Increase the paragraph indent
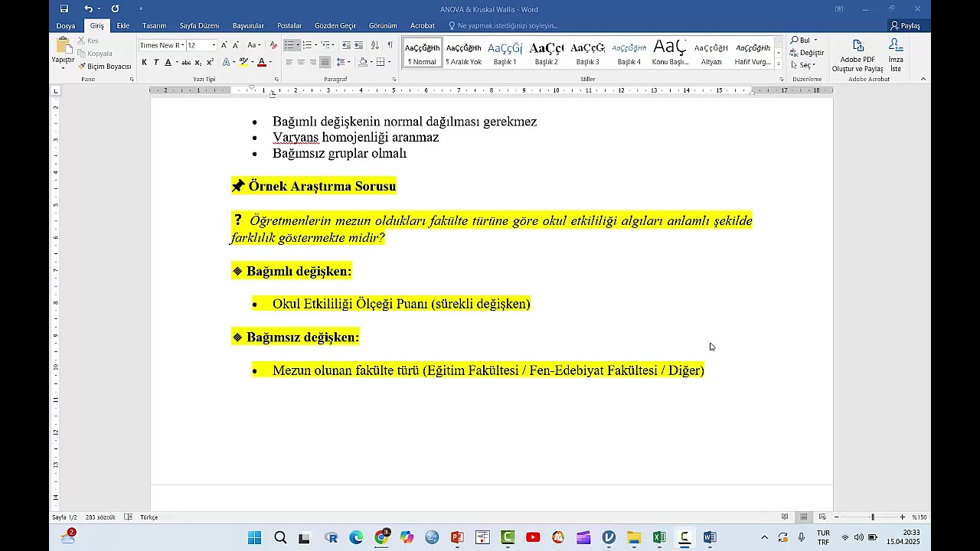 358,45
